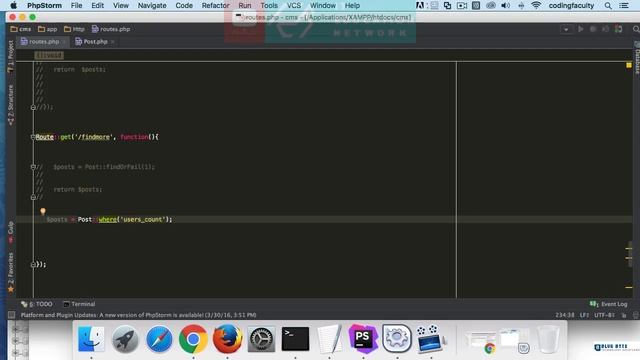Open Launchpad from the dock
Screen dimensions: 640x360
125,339
